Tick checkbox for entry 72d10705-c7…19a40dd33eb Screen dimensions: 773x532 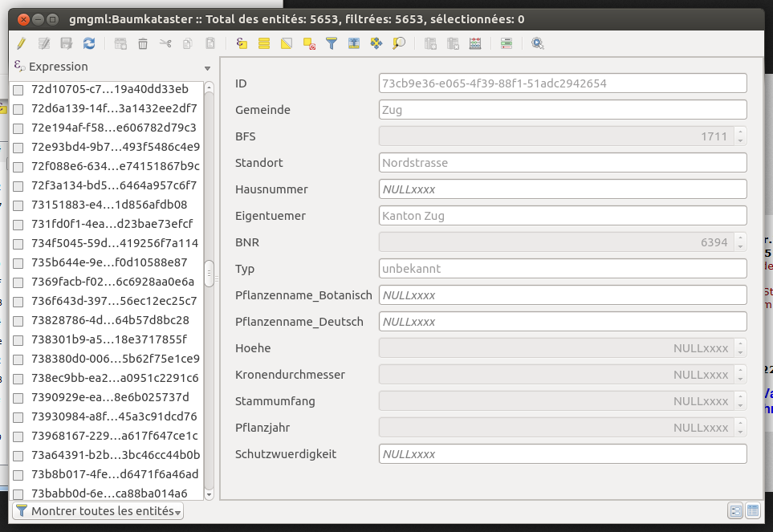click(x=18, y=89)
